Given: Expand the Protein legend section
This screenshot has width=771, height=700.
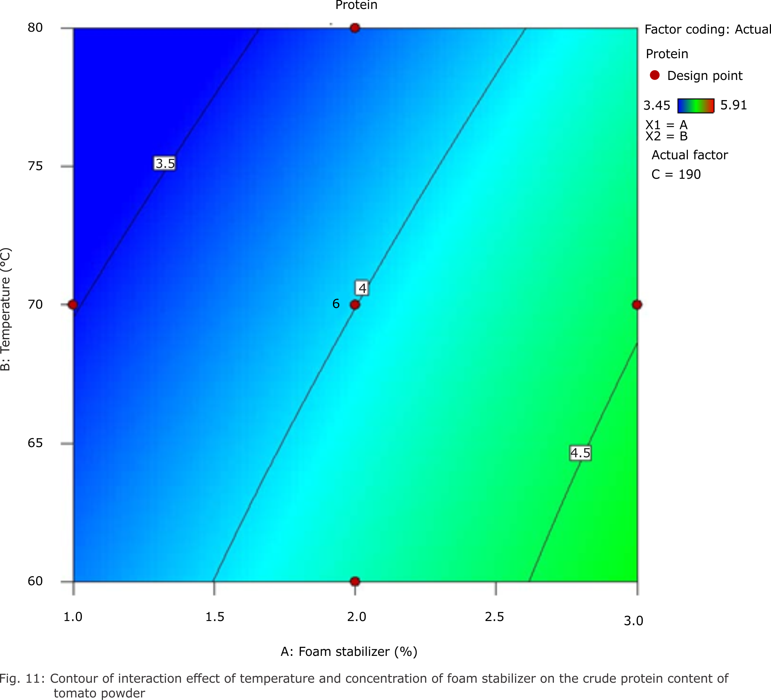Looking at the screenshot, I should click(667, 54).
